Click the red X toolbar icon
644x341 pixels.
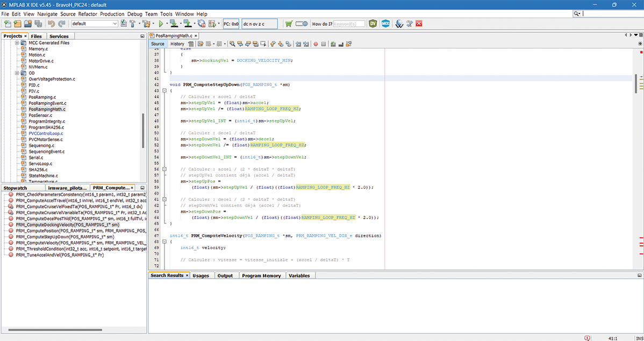[x=419, y=24]
